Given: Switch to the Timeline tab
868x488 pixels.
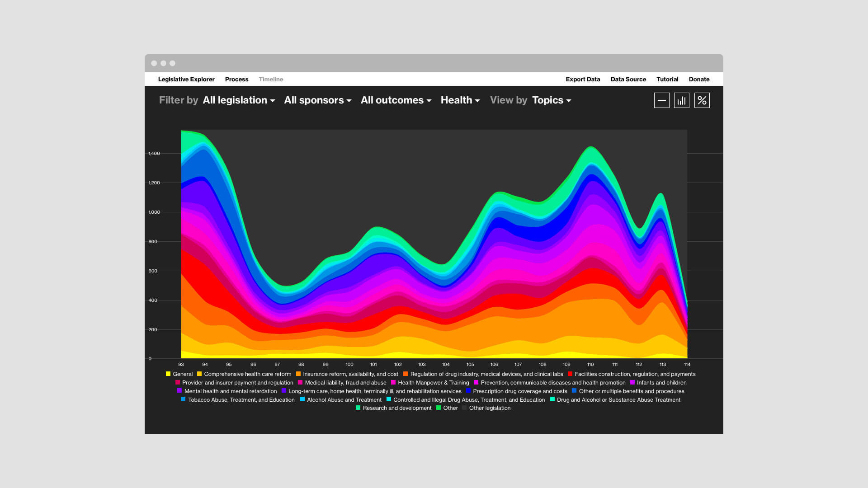Looking at the screenshot, I should tap(271, 79).
